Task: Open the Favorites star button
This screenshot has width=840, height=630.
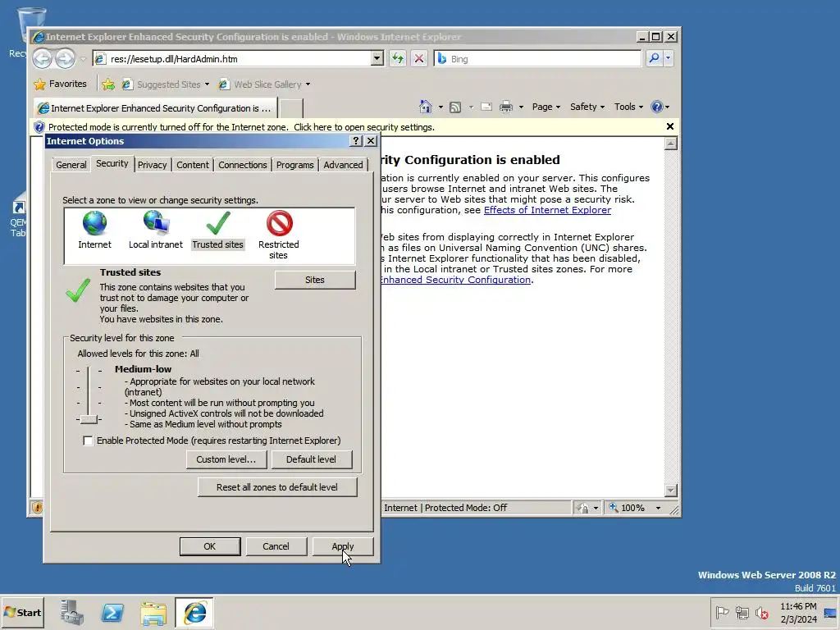Action: [60, 84]
